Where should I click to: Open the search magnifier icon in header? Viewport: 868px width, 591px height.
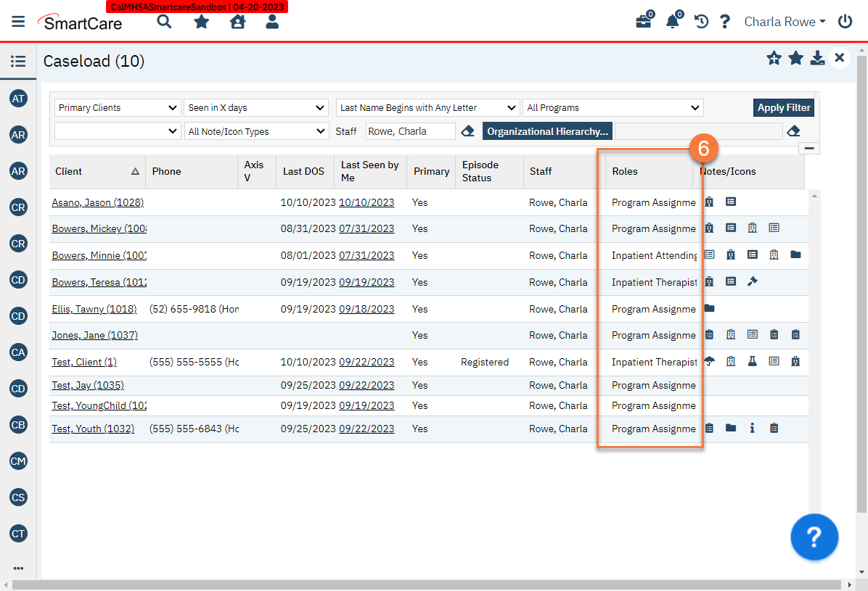click(165, 22)
